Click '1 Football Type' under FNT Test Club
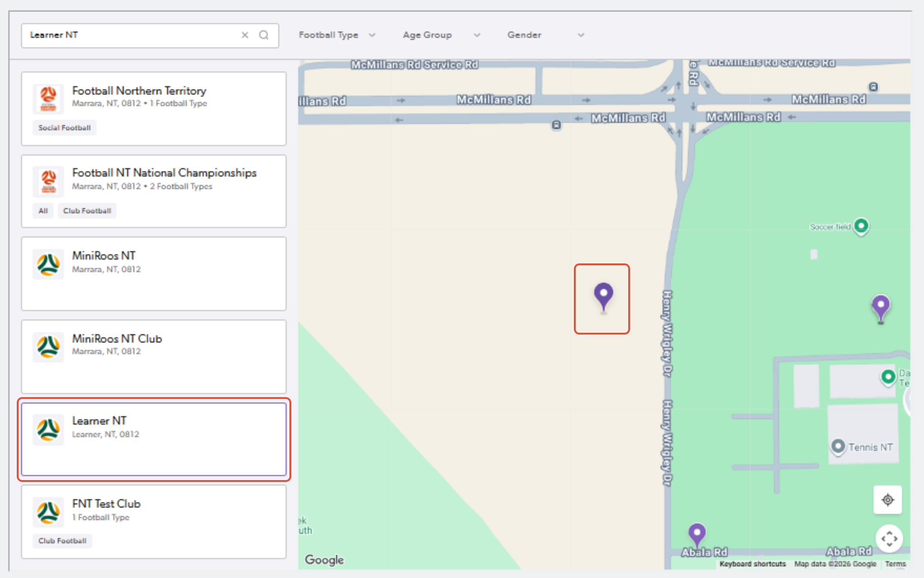924x578 pixels. coord(101,517)
